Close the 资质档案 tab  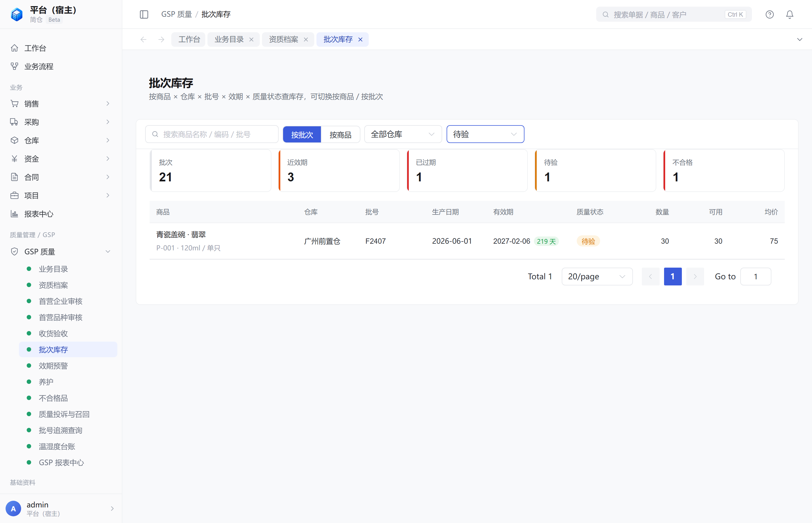click(x=306, y=40)
